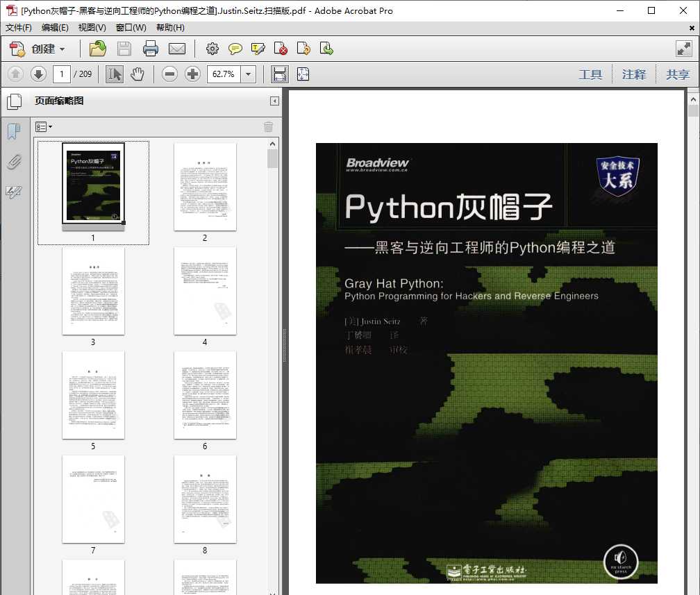
Task: Click the extract pages icon
Action: point(326,48)
